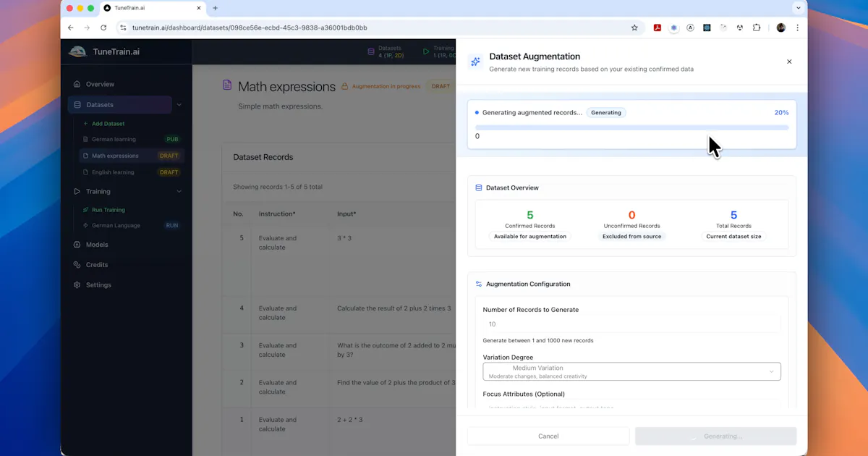Click the Generating button
This screenshot has width=868, height=456.
coord(715,436)
